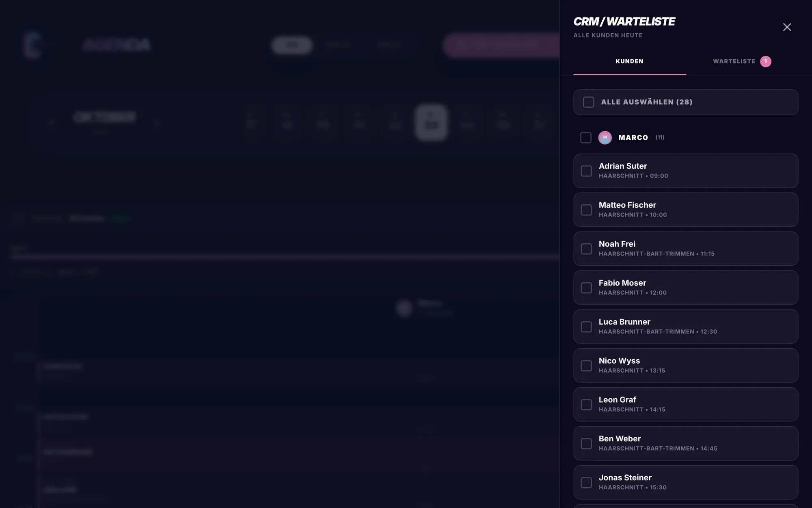Toggle Fabio Moser's checkbox

coord(586,288)
